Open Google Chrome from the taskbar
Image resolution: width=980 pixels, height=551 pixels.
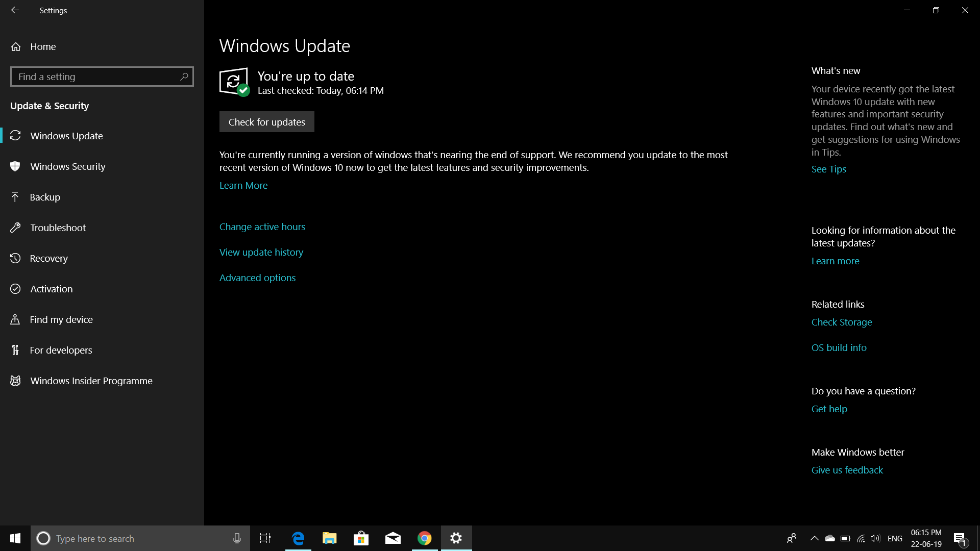[425, 538]
